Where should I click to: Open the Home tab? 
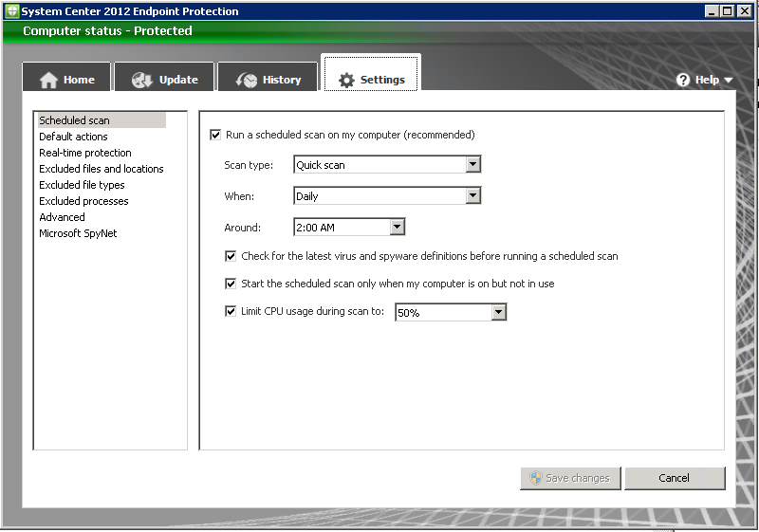(x=66, y=78)
